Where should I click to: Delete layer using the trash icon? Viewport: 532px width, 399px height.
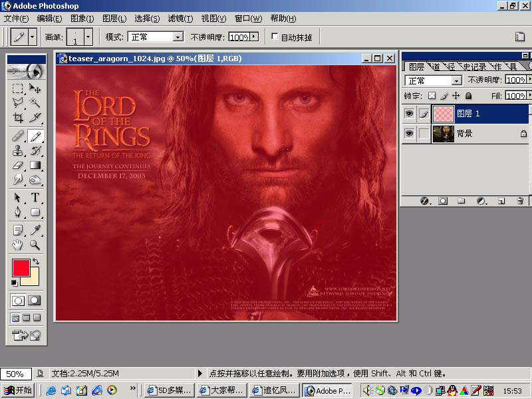(520, 201)
